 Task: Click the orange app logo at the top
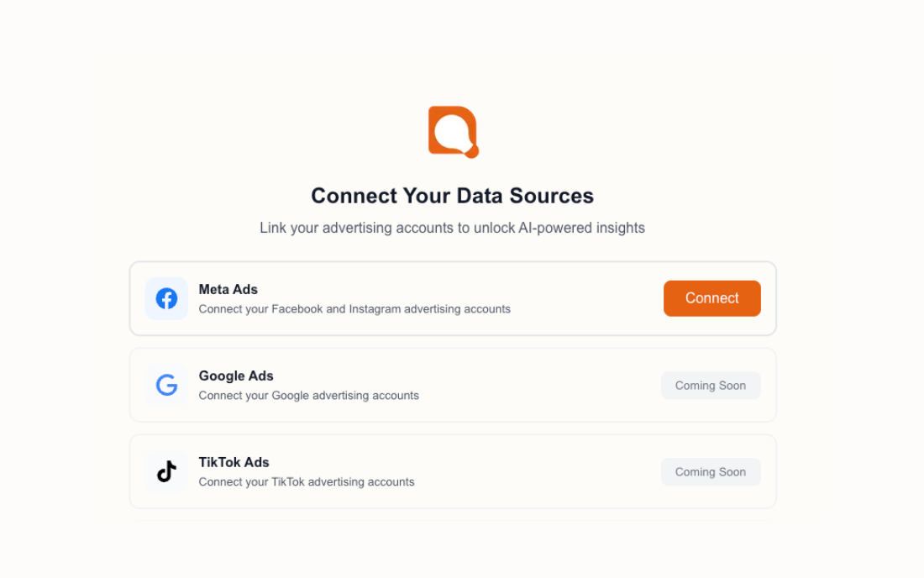click(x=454, y=130)
